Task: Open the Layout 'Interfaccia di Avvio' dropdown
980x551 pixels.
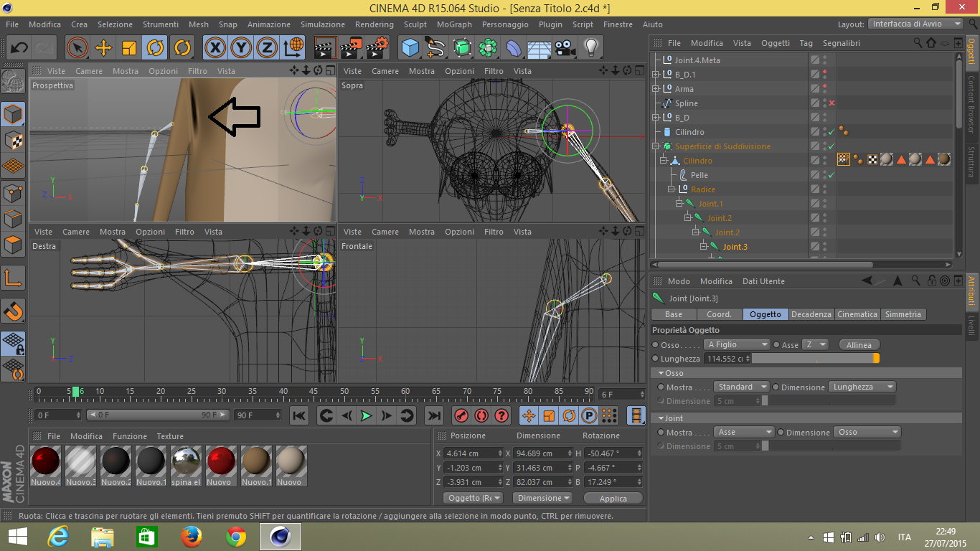Action: click(x=915, y=24)
